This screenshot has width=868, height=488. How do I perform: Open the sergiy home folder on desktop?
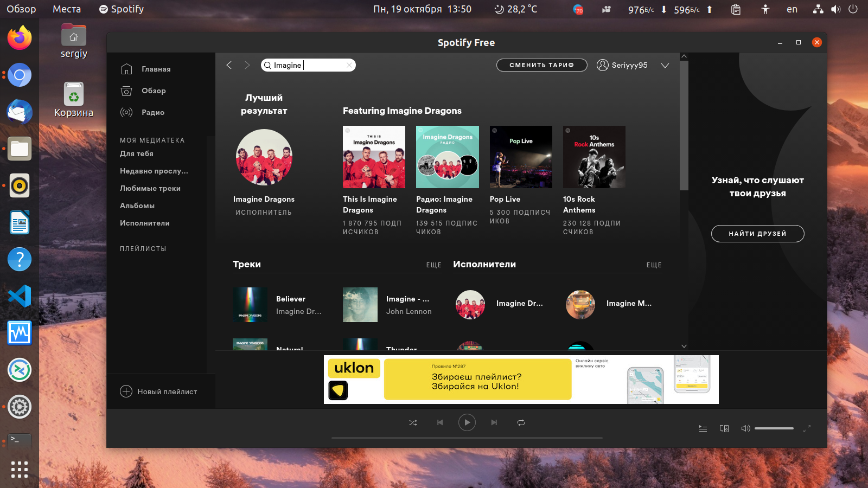(x=74, y=41)
